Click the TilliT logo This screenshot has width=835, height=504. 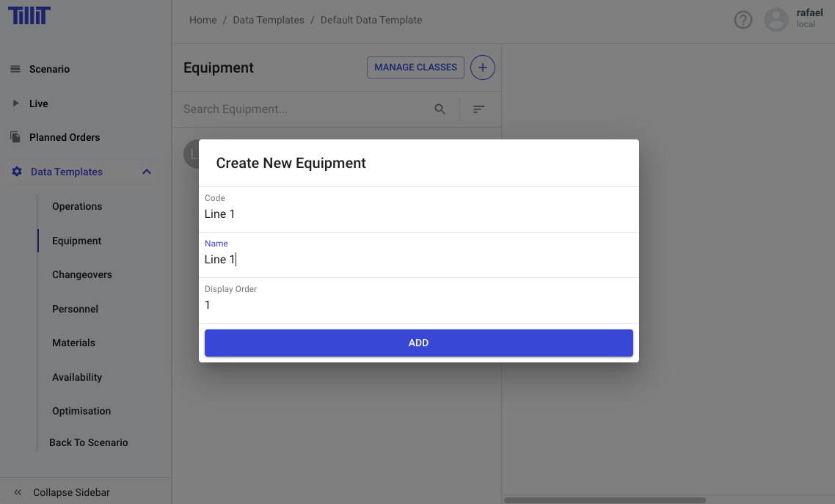29,15
